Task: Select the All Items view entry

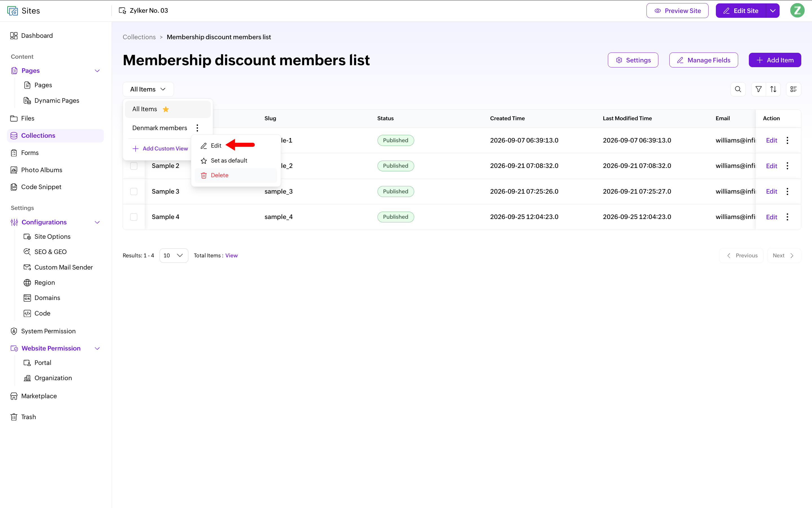Action: click(168, 109)
